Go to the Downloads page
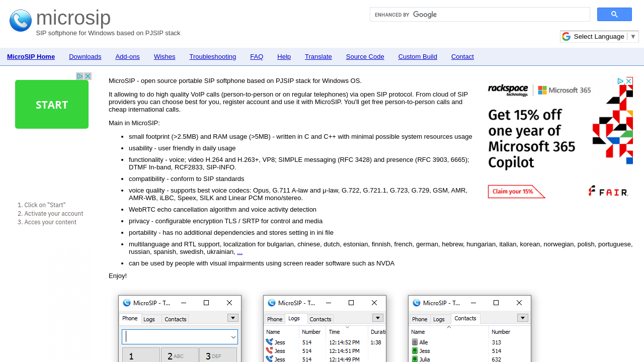Screen dimensions: 644x362 point(85,57)
